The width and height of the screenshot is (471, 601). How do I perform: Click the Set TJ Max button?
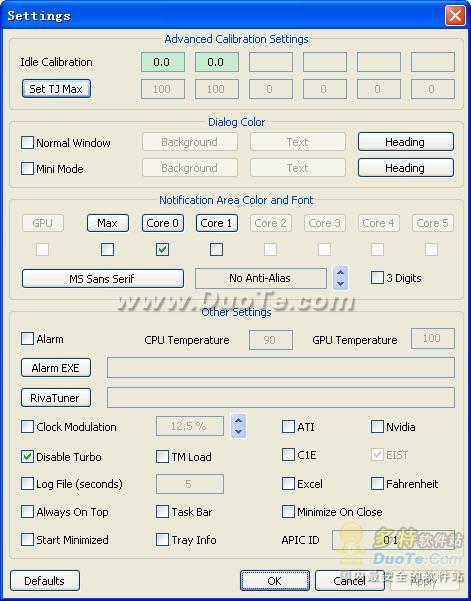56,89
